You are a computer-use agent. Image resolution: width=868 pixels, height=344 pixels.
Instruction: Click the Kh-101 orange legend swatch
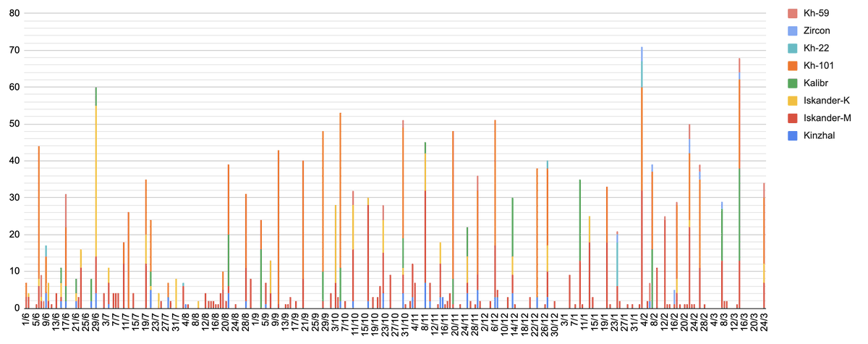coord(794,67)
